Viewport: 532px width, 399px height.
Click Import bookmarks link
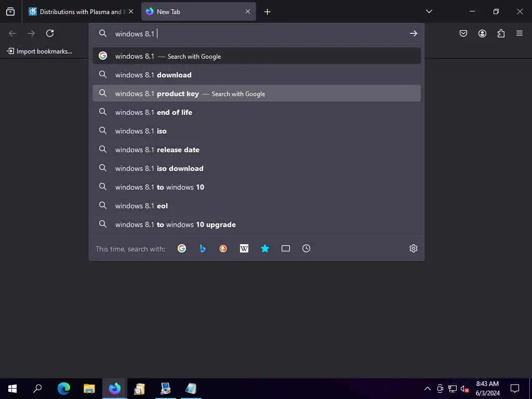39,51
